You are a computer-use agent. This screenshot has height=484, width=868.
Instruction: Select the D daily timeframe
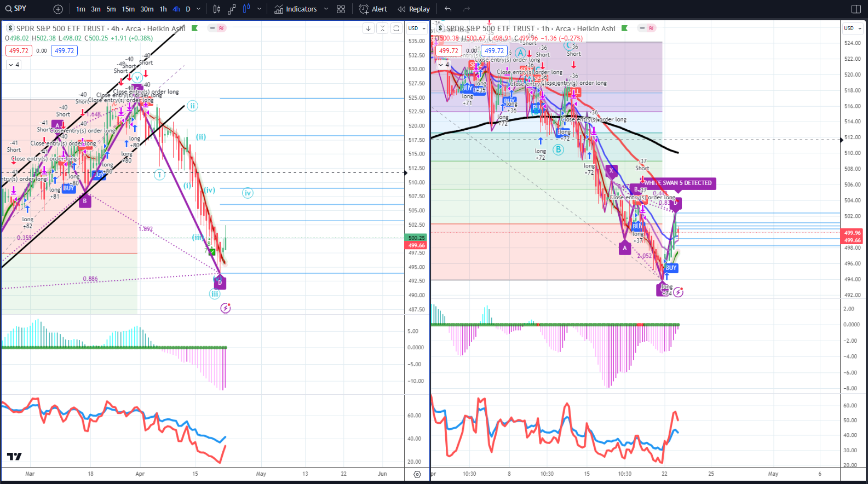point(188,9)
